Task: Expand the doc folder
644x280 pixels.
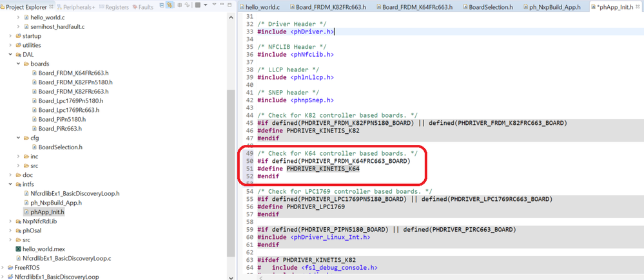Action: click(11, 174)
